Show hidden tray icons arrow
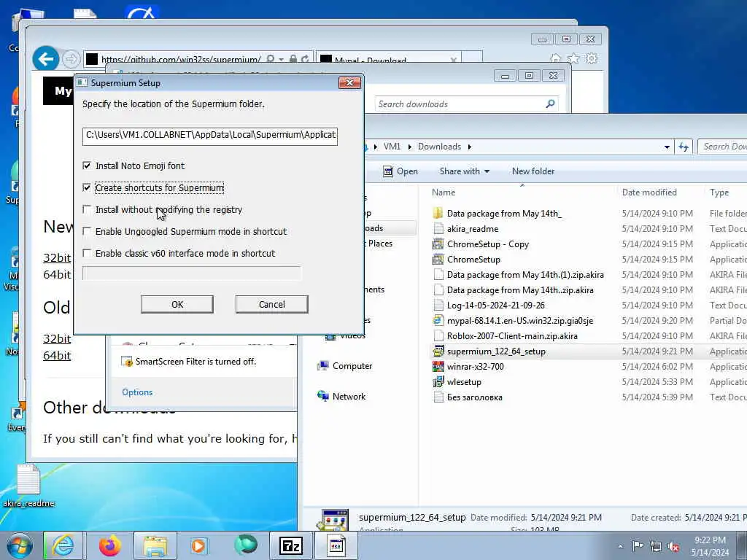This screenshot has height=560, width=747. 620,547
